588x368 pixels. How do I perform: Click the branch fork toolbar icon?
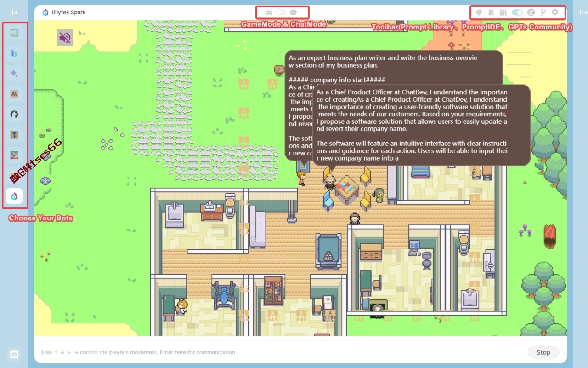pos(543,12)
